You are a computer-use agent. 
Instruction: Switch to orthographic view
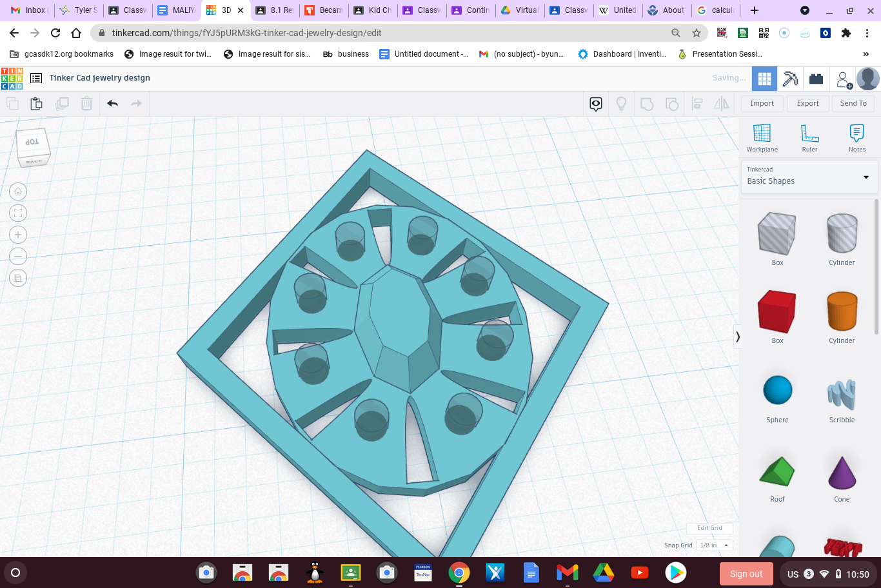click(x=17, y=278)
